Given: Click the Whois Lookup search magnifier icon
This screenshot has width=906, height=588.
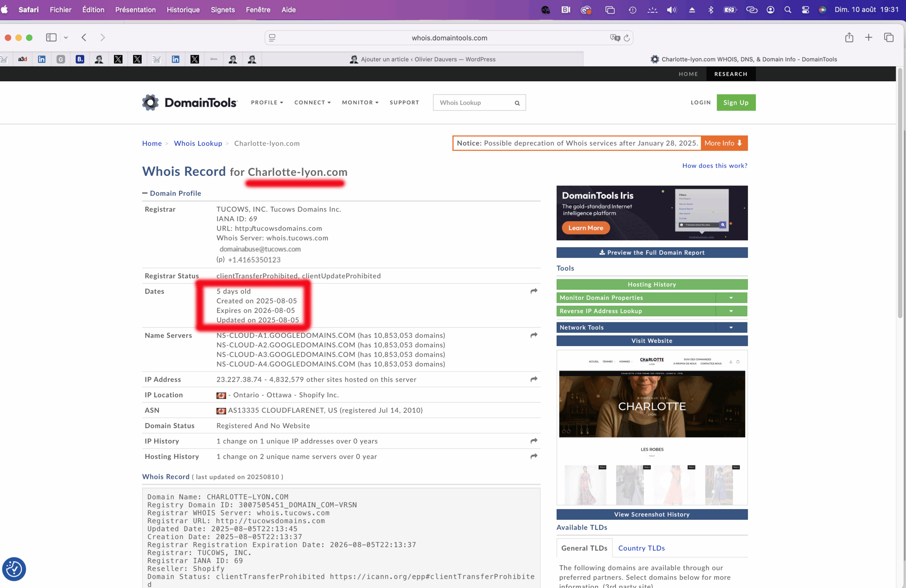Looking at the screenshot, I should click(517, 103).
